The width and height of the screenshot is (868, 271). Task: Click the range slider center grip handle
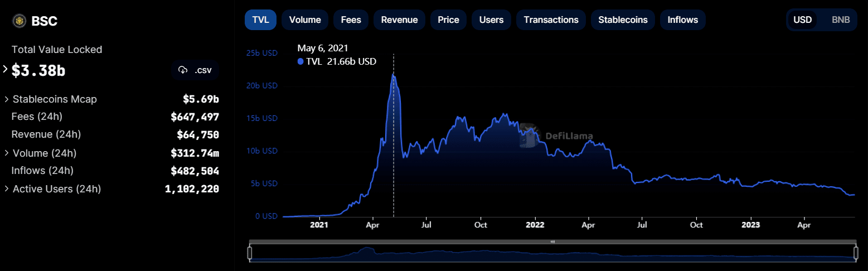pos(552,242)
